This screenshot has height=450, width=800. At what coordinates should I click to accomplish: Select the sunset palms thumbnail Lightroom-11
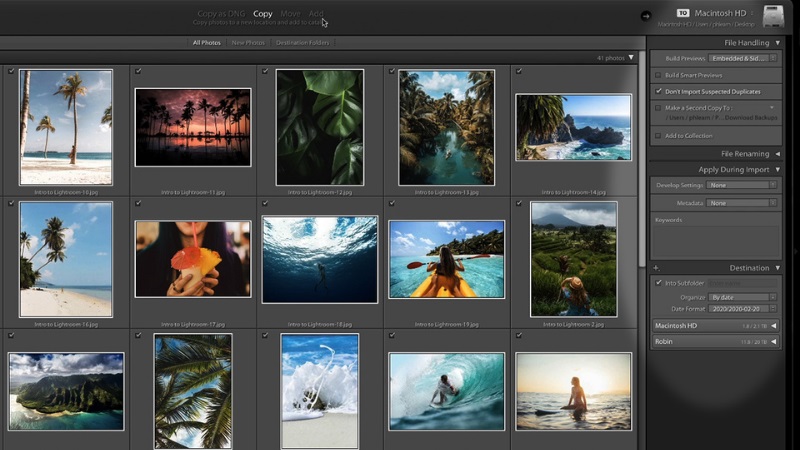click(x=193, y=127)
